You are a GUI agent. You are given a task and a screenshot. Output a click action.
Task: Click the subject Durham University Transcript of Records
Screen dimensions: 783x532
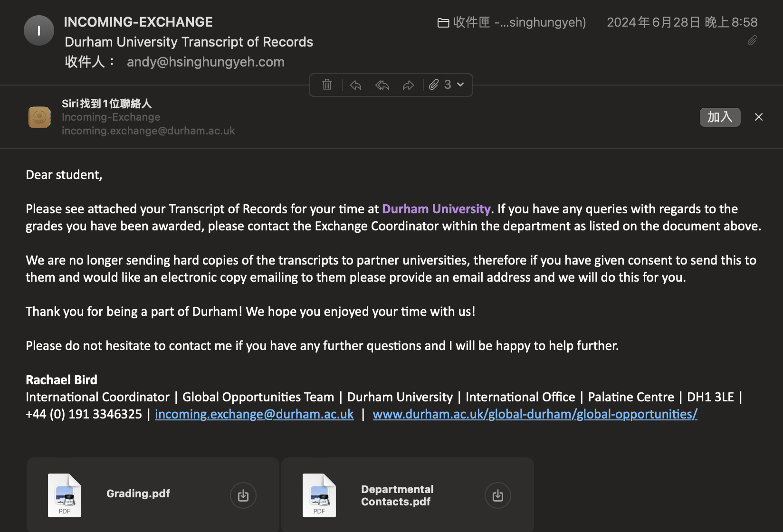tap(189, 42)
